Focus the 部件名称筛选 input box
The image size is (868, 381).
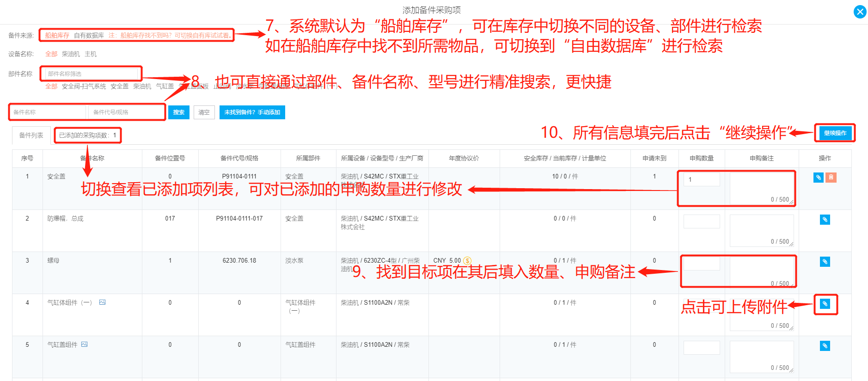(92, 74)
